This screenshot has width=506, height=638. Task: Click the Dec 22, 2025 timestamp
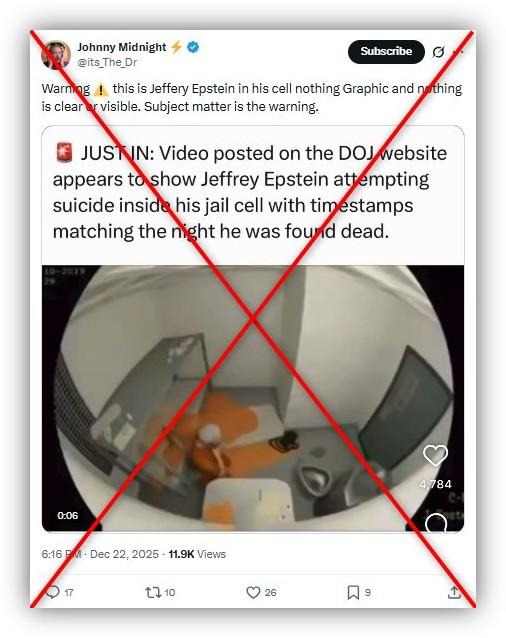124,554
